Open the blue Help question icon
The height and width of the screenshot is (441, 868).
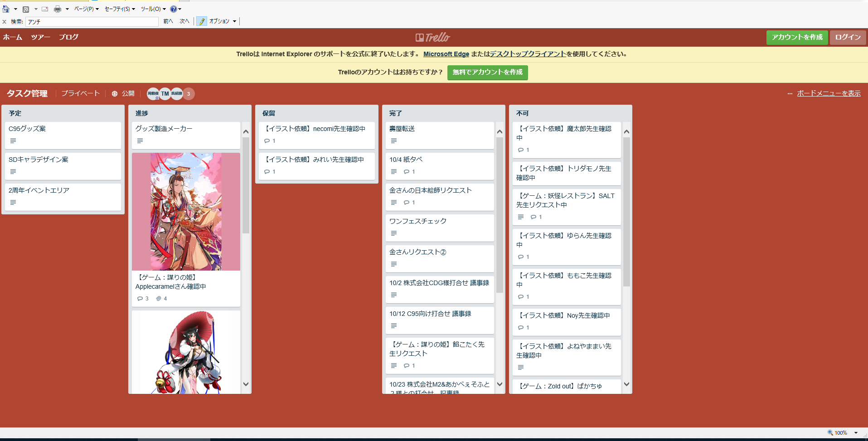click(x=173, y=9)
